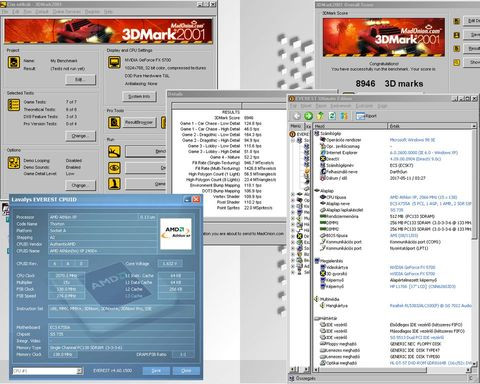Image resolution: width=480 pixels, height=384 pixels.
Task: Click the Microsoft Windows 98 SE link
Action: pos(412,140)
